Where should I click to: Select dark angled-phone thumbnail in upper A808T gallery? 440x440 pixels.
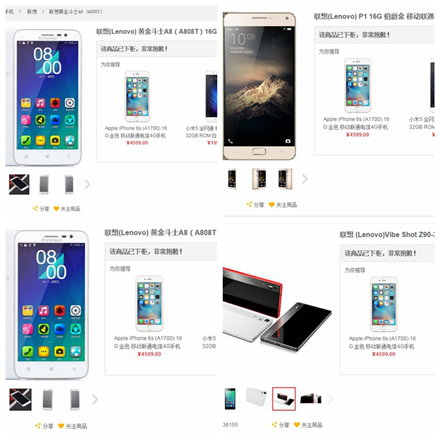click(x=19, y=184)
